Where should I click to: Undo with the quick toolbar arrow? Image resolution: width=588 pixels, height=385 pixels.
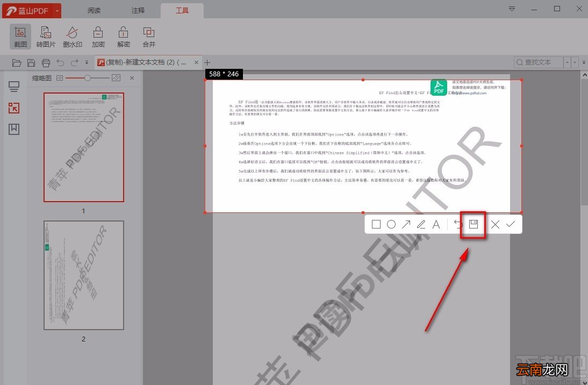(x=60, y=63)
